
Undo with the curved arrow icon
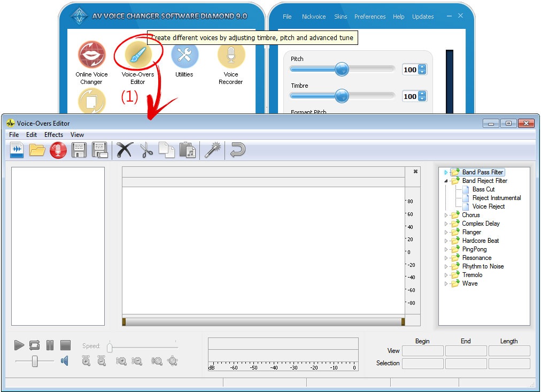tap(237, 150)
